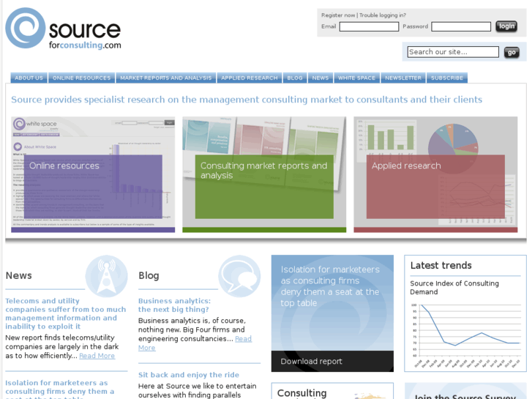Image resolution: width=532 pixels, height=399 pixels.
Task: Click the Register now link
Action: 338,15
